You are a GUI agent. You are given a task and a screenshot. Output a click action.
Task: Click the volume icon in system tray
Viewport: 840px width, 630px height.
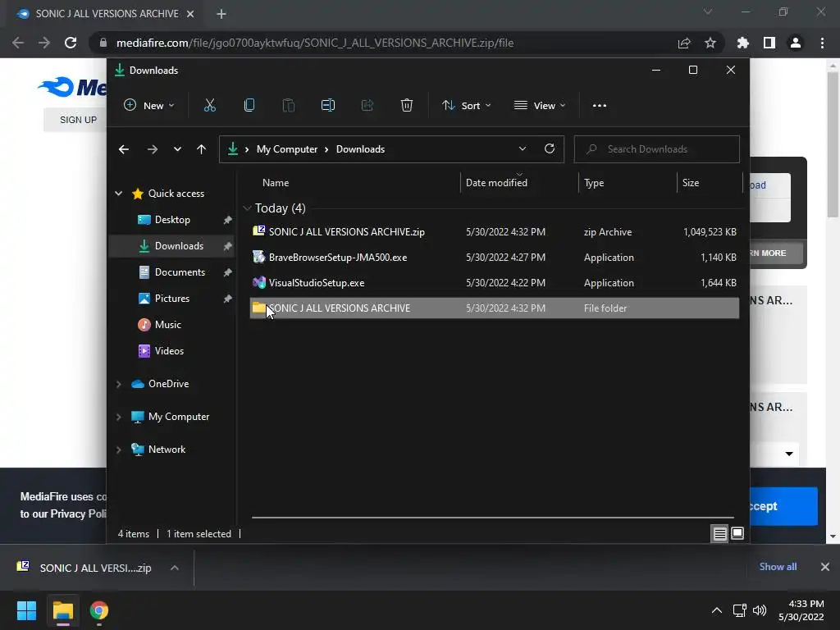click(760, 610)
